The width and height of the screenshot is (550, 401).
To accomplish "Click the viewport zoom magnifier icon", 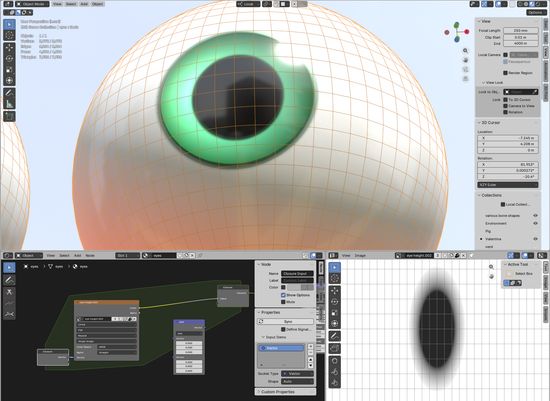I will [x=465, y=51].
